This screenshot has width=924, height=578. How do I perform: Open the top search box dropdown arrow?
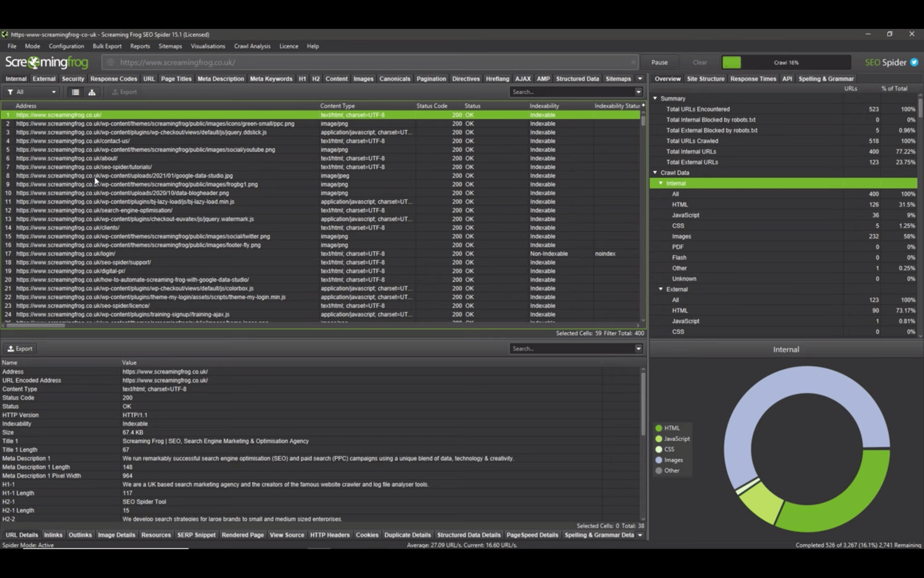click(638, 92)
